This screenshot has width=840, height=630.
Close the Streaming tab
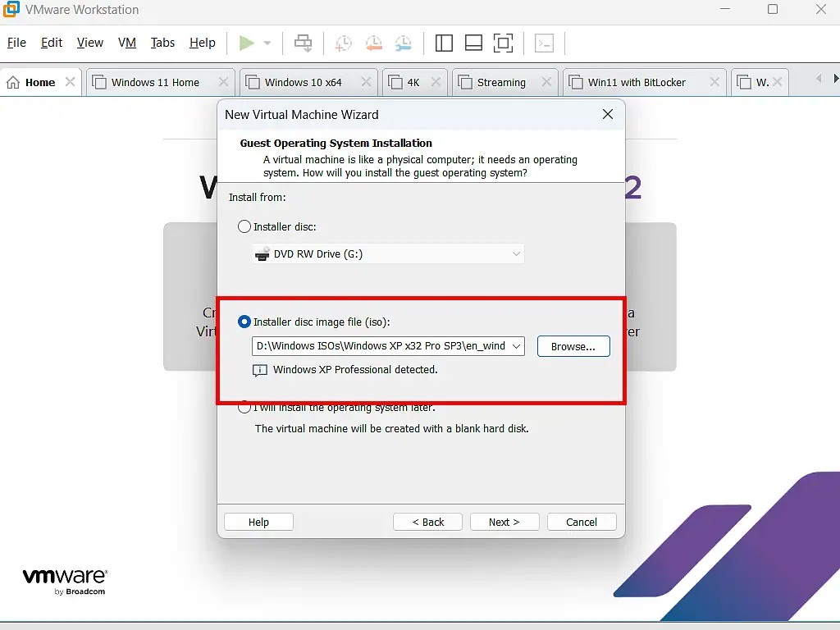click(x=546, y=82)
